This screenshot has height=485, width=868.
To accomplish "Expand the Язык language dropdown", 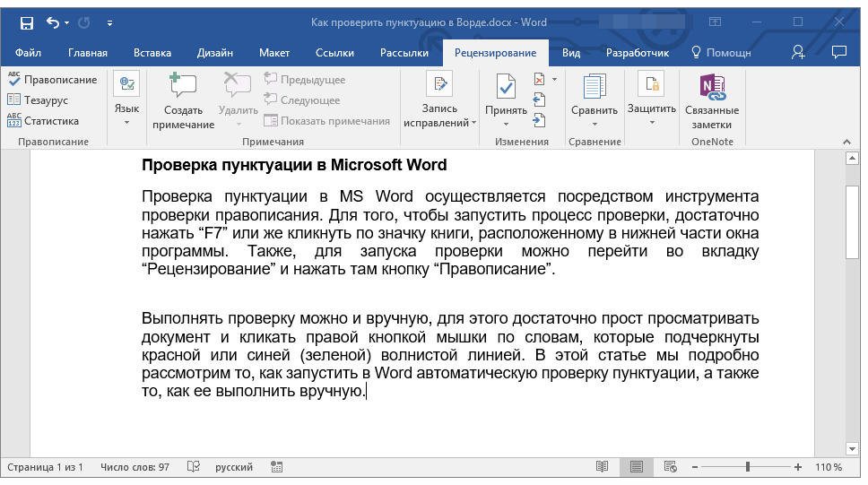I will [x=126, y=115].
